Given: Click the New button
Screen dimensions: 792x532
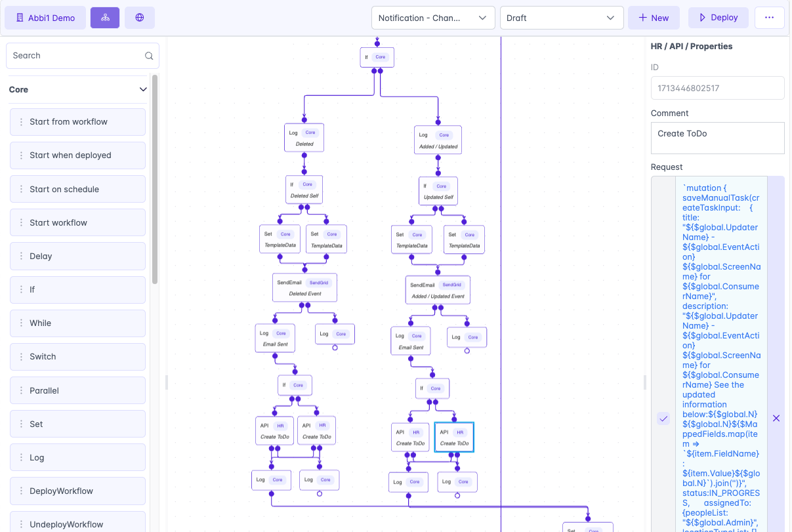Looking at the screenshot, I should tap(654, 18).
